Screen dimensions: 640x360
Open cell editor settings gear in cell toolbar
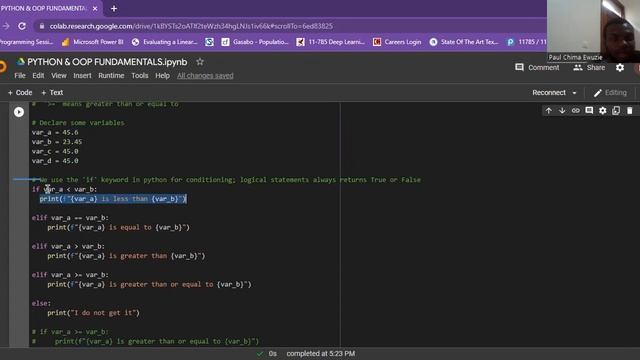coord(602,111)
